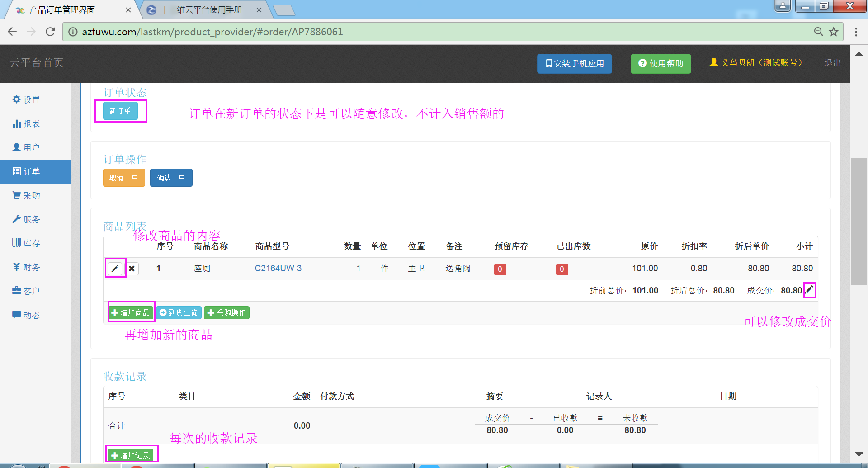Bookmark this page with the star icon
The width and height of the screenshot is (868, 468).
[834, 32]
